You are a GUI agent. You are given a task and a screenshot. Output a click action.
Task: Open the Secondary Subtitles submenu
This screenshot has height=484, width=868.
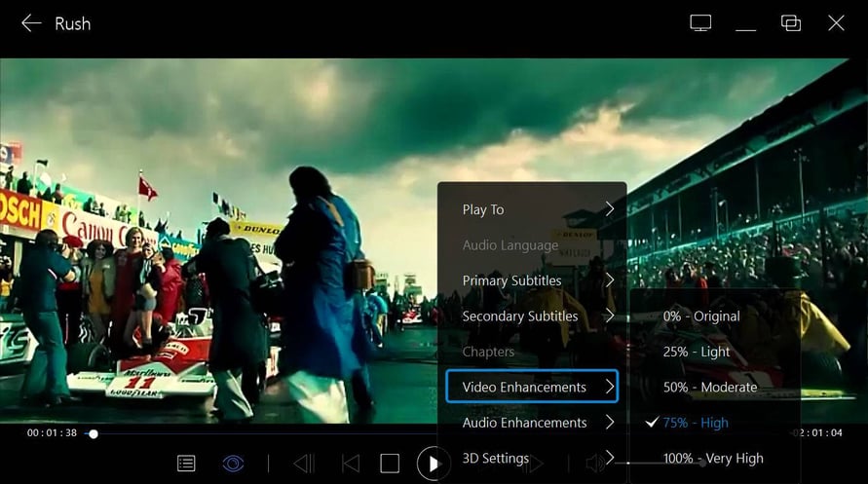(532, 316)
